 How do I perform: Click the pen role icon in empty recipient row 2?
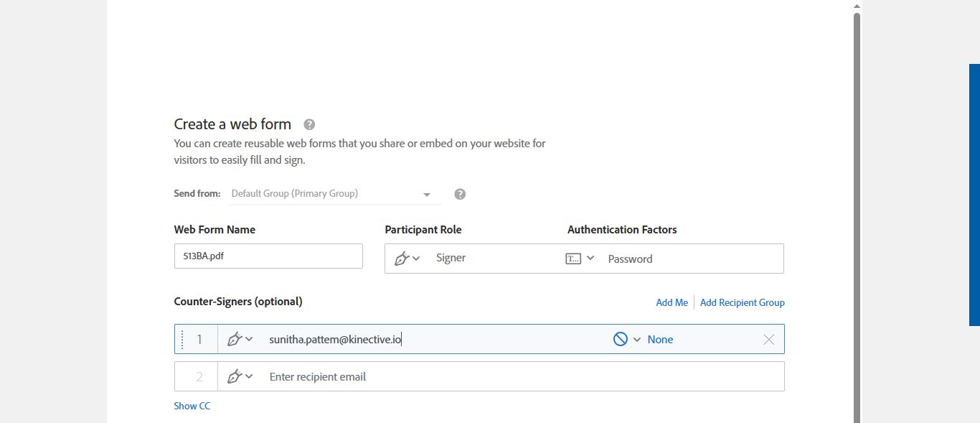point(234,377)
